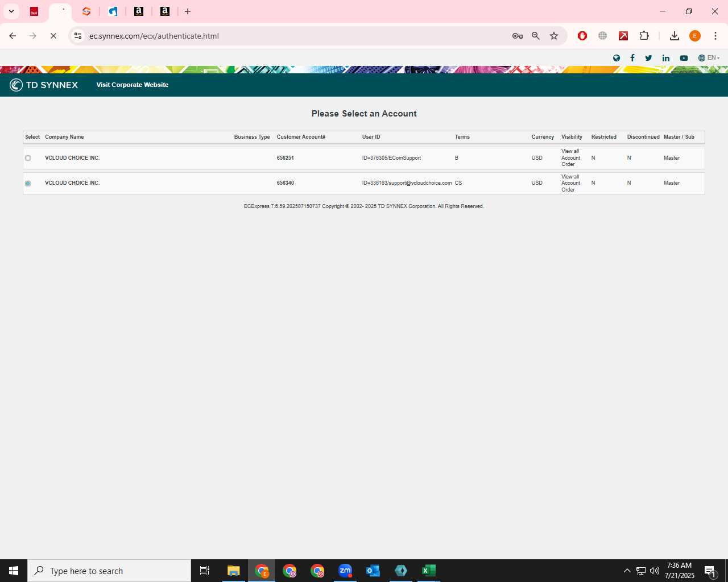The height and width of the screenshot is (582, 728).
Task: Select radio button for account 656251
Action: pos(28,158)
